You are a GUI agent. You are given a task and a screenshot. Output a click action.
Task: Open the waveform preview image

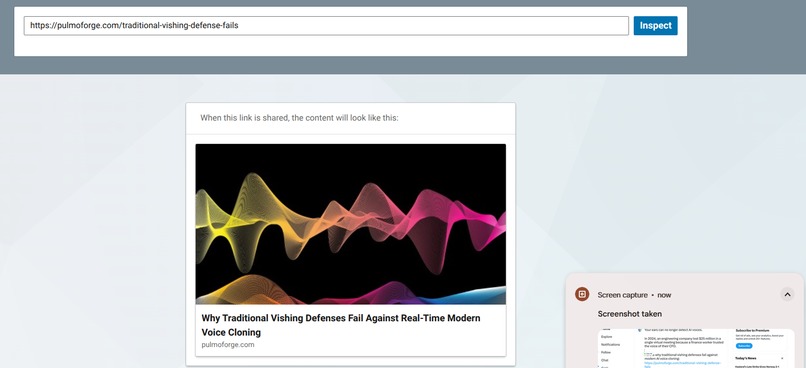(351, 224)
